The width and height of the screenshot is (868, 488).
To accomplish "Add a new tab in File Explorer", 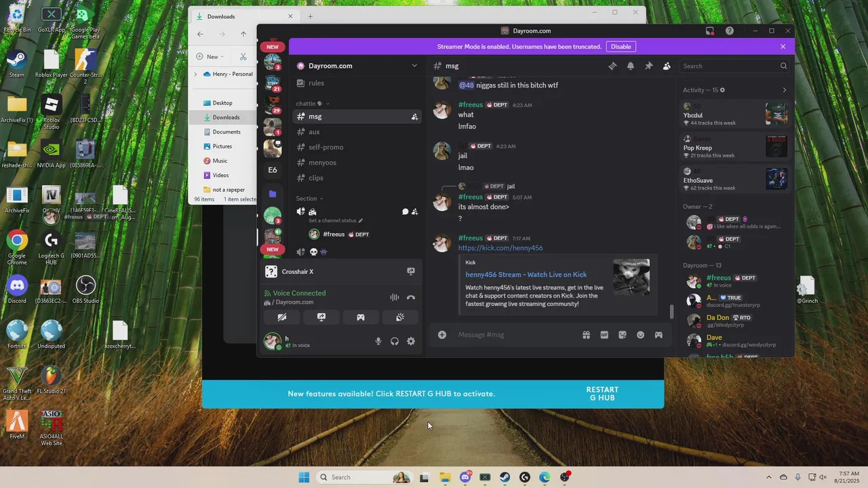I will tap(311, 16).
